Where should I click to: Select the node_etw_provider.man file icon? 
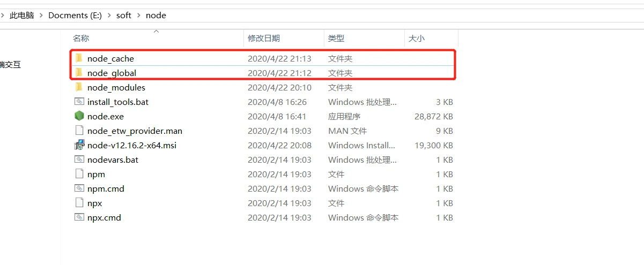coord(79,131)
